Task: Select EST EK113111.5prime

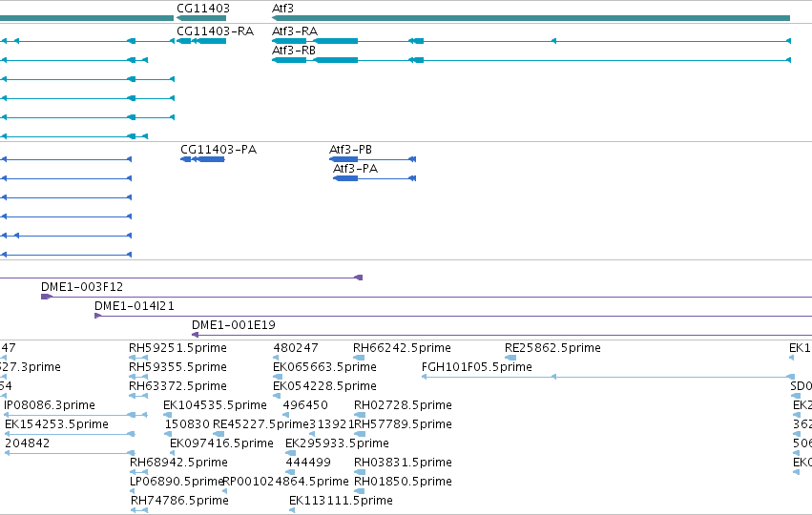Action: coord(341,501)
